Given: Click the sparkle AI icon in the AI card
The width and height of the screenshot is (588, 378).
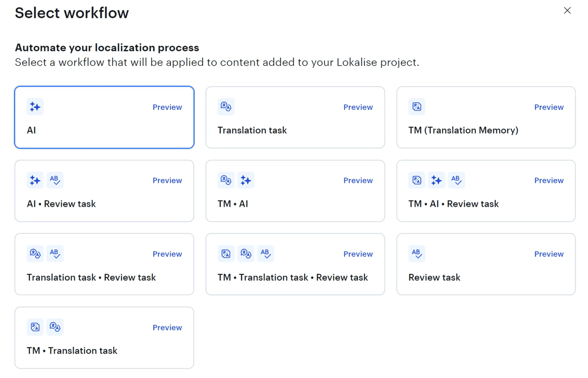Looking at the screenshot, I should pyautogui.click(x=35, y=107).
